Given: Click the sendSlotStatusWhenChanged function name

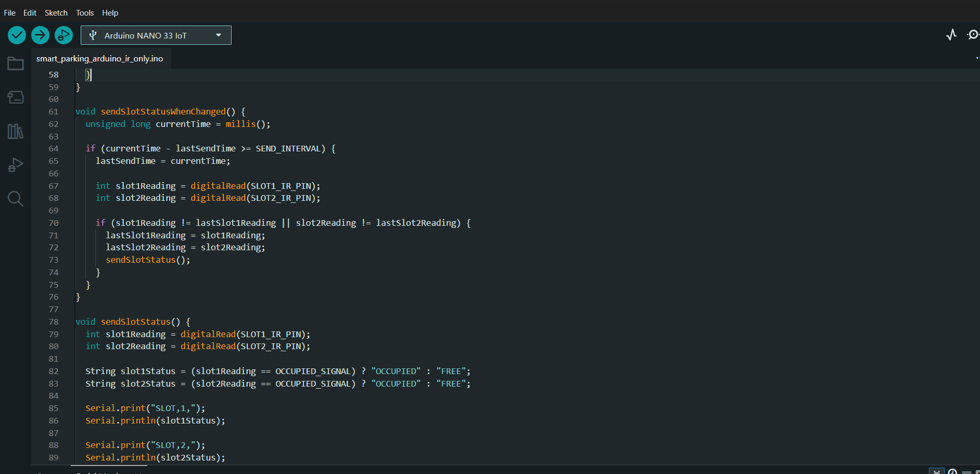Looking at the screenshot, I should [163, 112].
